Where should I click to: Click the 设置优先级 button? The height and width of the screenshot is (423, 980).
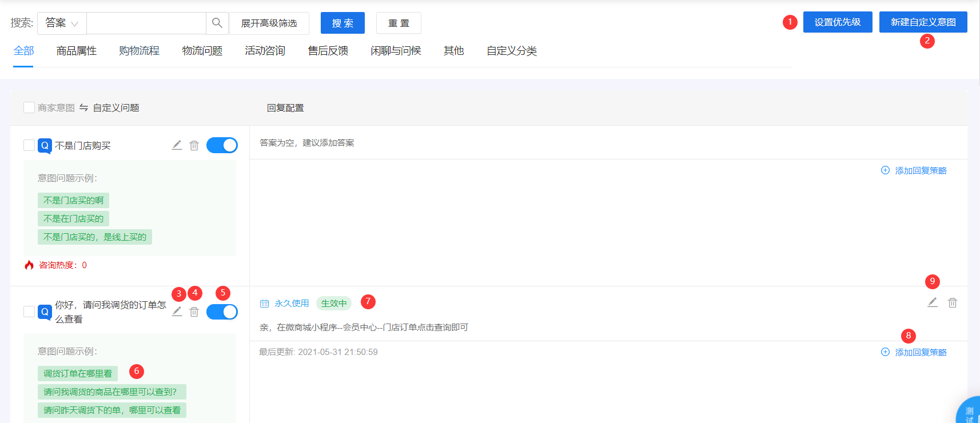click(838, 22)
